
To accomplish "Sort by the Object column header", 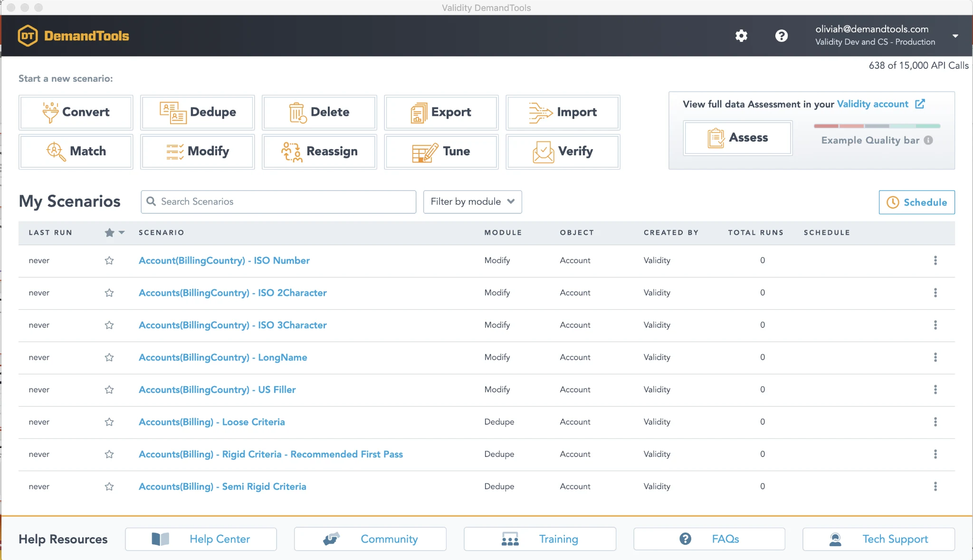I will pos(577,233).
